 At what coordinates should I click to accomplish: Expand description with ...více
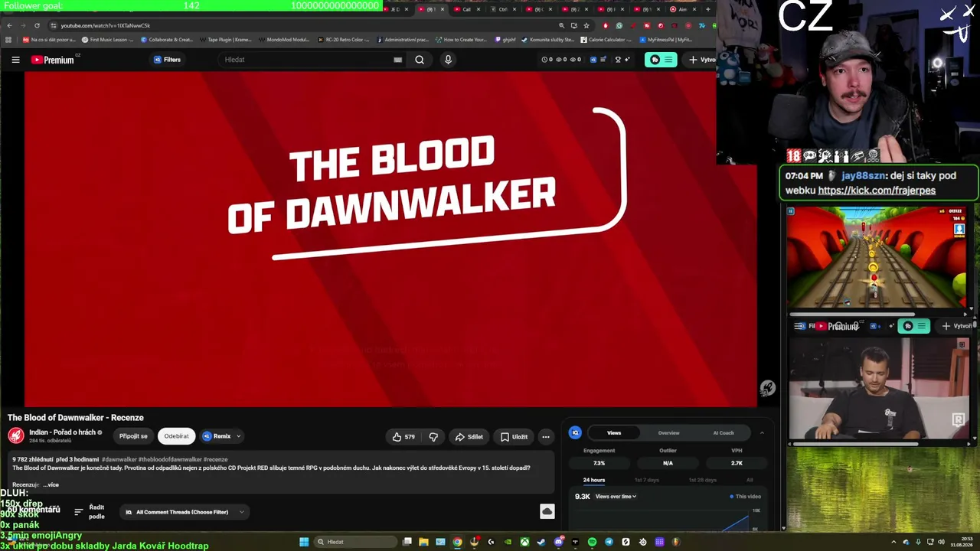click(51, 484)
